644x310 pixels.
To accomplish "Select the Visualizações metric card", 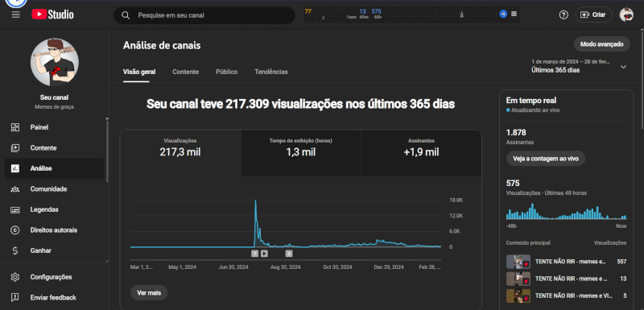I will pyautogui.click(x=180, y=153).
